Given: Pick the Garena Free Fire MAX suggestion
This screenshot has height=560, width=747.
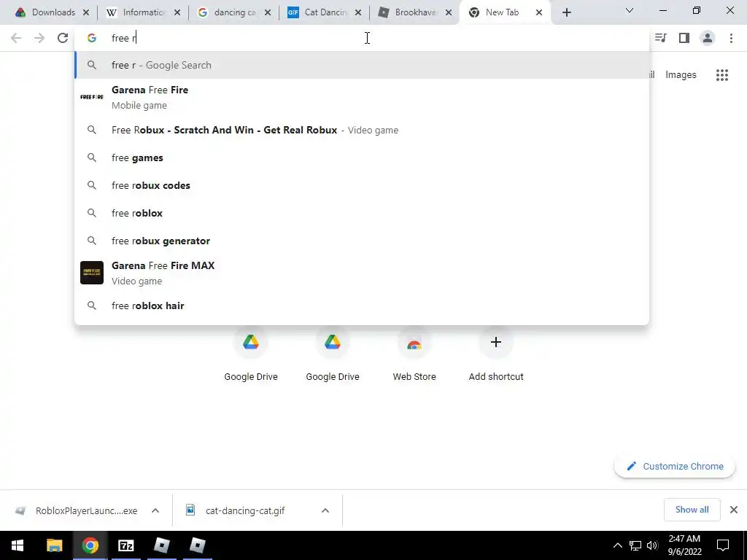Looking at the screenshot, I should (x=362, y=273).
